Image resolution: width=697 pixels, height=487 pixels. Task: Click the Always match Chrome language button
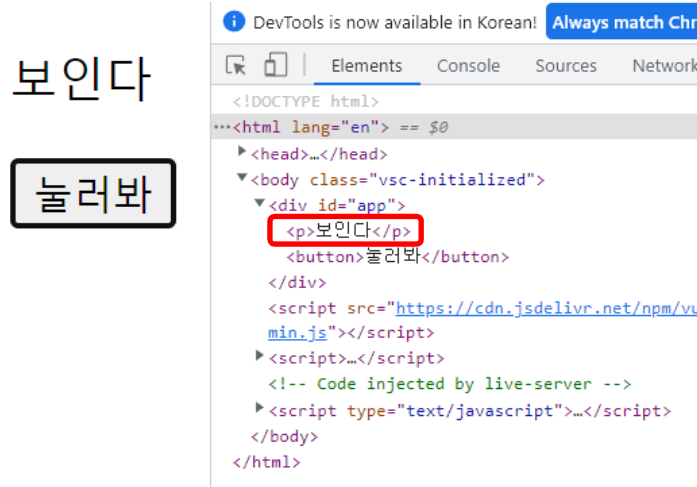621,22
